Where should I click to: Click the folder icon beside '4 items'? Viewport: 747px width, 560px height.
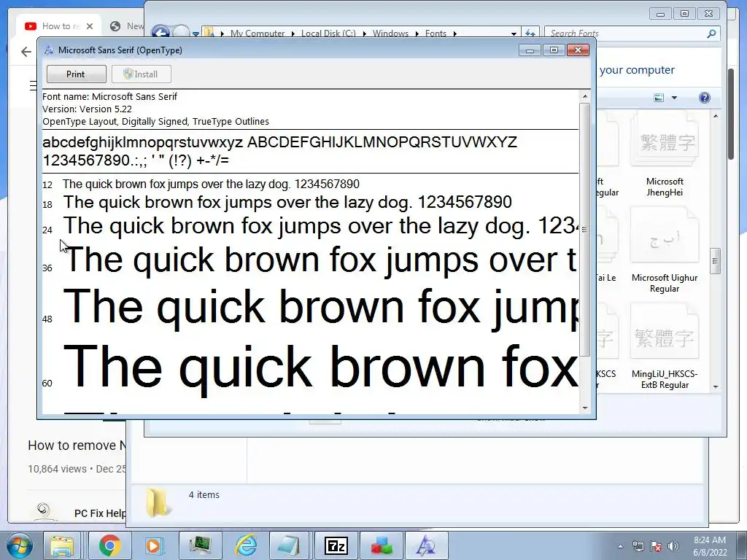pos(158,502)
